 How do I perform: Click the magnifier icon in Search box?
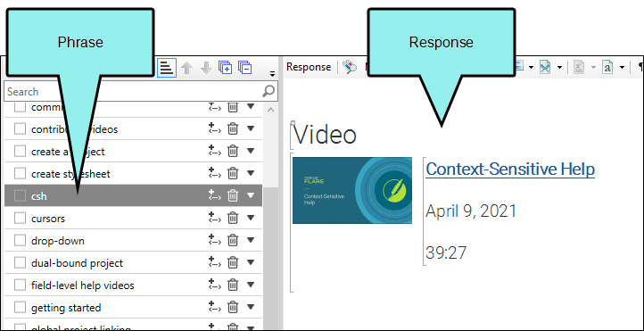[x=268, y=91]
